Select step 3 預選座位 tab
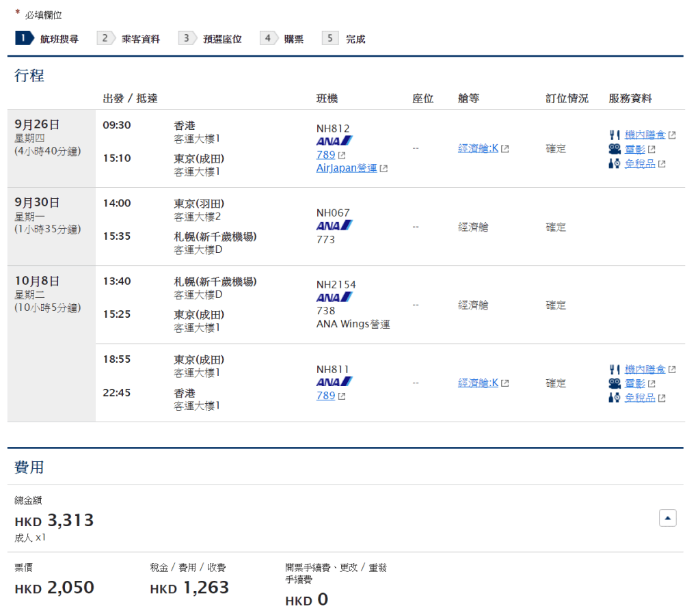 pos(211,39)
